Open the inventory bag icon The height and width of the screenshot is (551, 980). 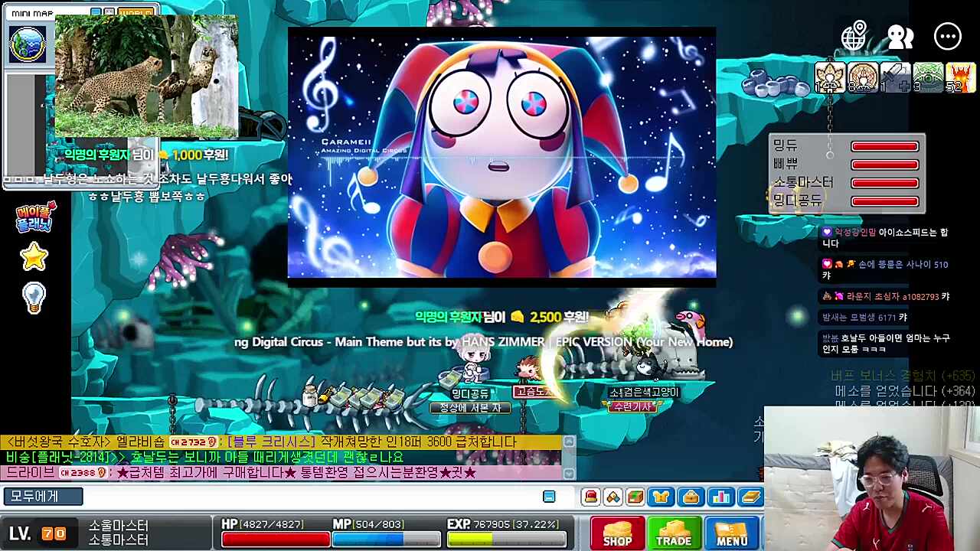[x=691, y=497]
